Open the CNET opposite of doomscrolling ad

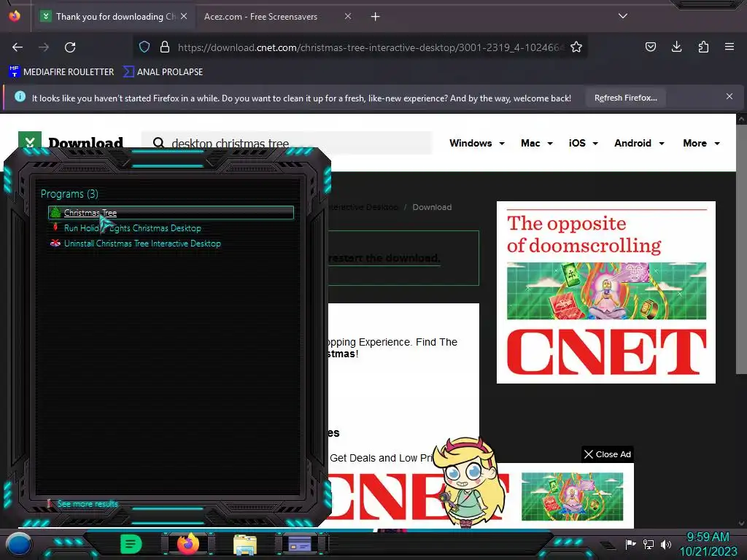(x=606, y=292)
